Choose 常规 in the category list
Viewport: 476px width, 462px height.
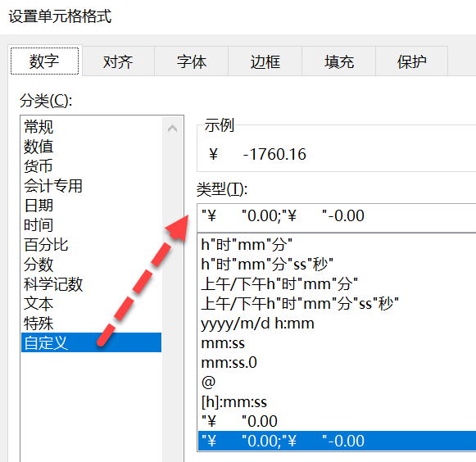click(x=91, y=127)
